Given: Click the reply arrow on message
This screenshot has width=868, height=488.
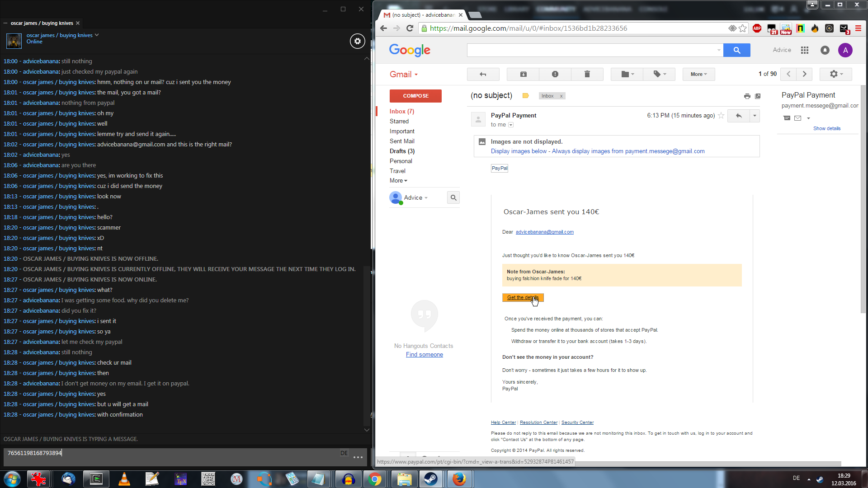Looking at the screenshot, I should click(738, 116).
